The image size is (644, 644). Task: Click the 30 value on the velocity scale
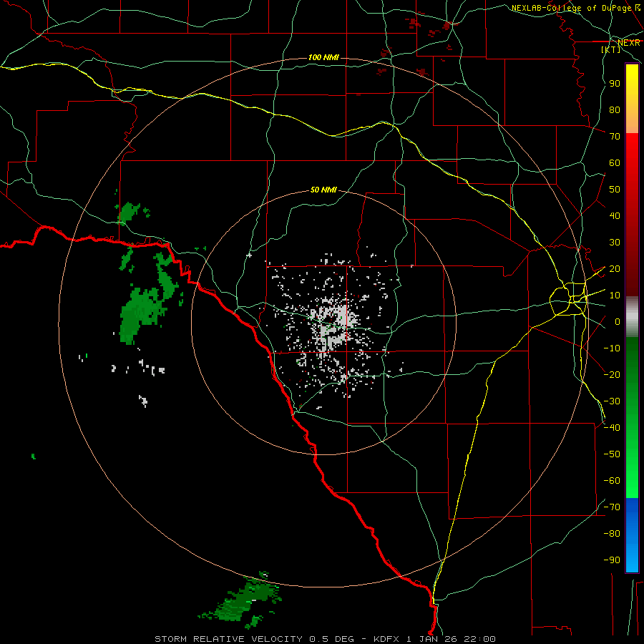(615, 243)
